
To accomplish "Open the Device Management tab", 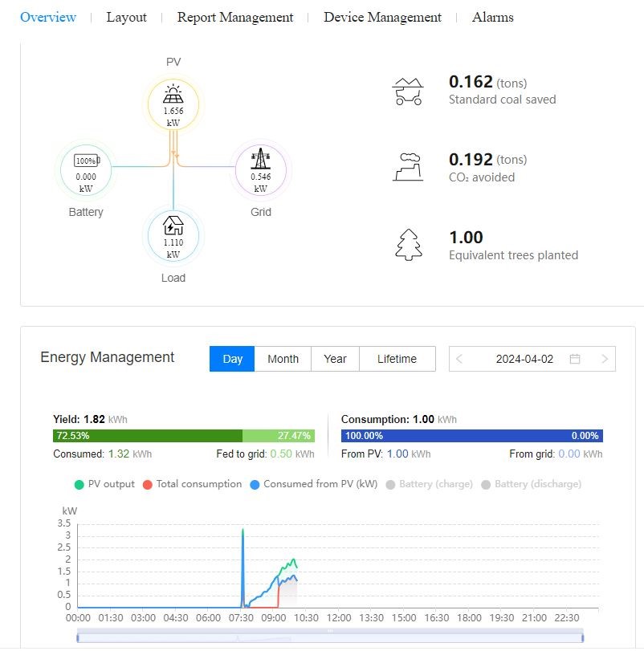I will coord(382,17).
